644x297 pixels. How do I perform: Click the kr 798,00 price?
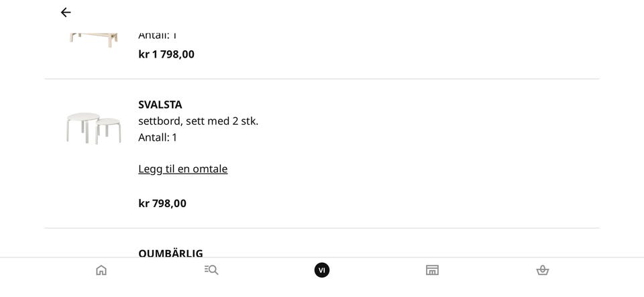click(162, 203)
